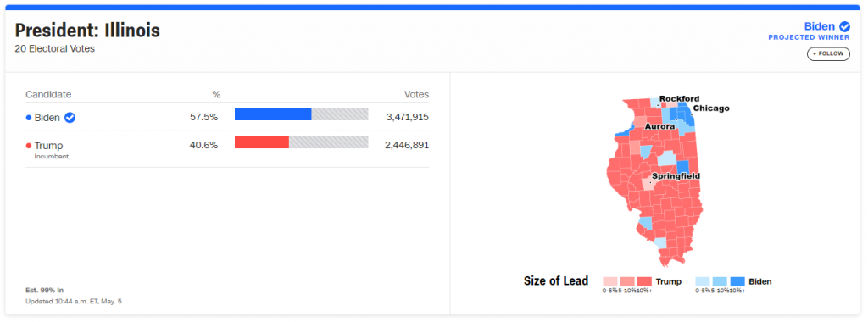Viewport: 868px width, 322px height.
Task: Click the Candidate column header
Action: pos(48,95)
